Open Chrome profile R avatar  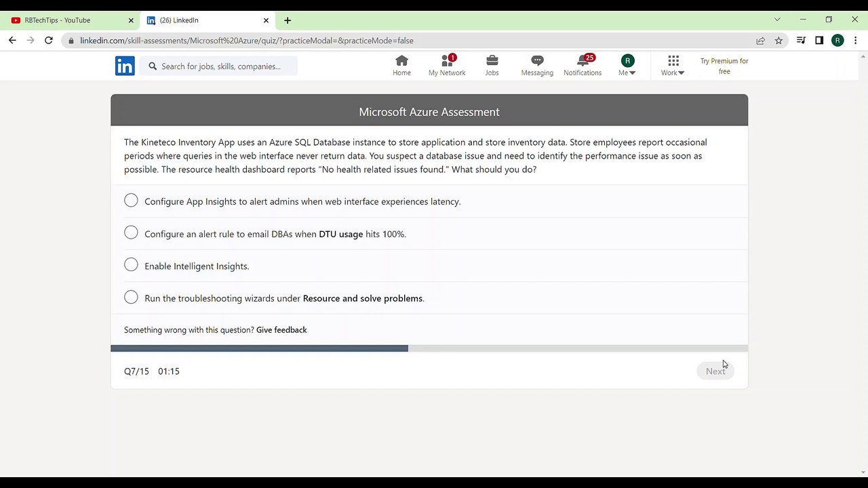tap(837, 41)
